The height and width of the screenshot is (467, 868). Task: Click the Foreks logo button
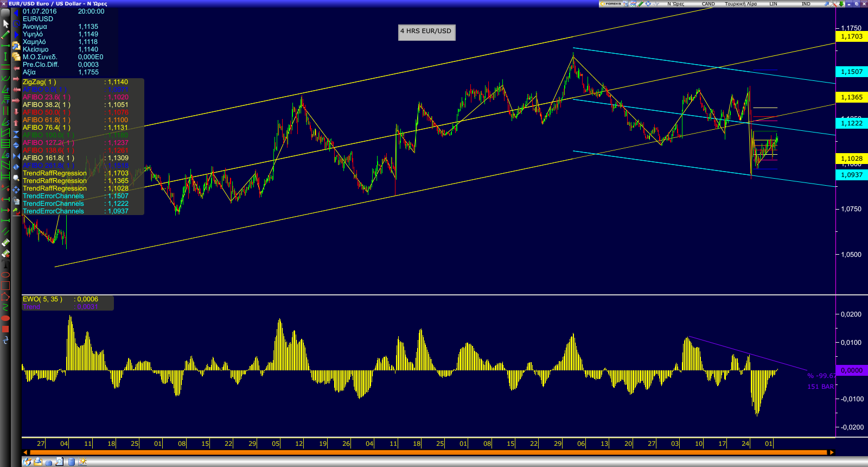coord(610,4)
